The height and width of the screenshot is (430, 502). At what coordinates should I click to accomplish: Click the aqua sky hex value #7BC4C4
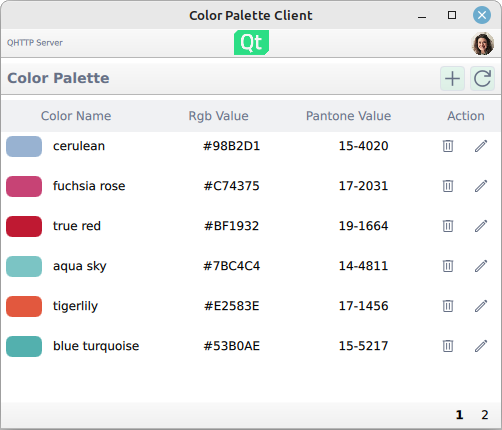coord(232,266)
